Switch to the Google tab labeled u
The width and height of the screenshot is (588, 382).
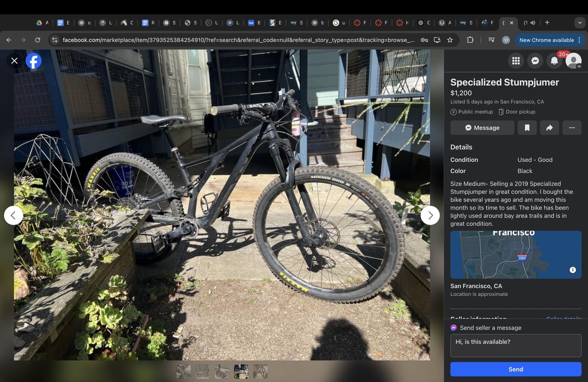tap(339, 23)
